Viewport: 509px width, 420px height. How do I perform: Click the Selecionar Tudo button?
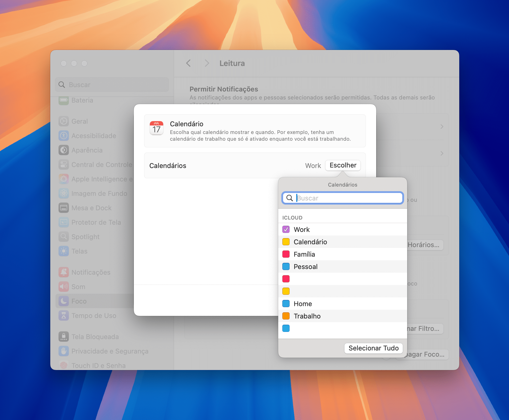click(x=374, y=348)
